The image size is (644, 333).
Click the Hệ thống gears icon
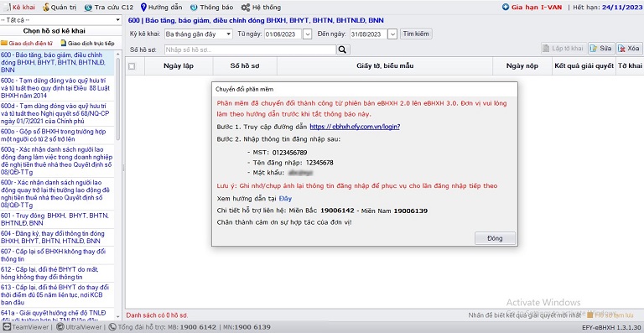(x=245, y=7)
